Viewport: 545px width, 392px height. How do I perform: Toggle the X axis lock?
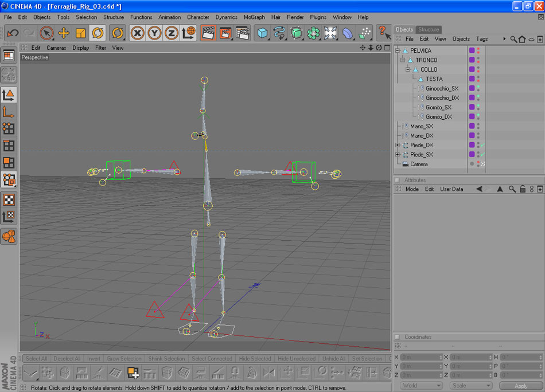point(137,33)
